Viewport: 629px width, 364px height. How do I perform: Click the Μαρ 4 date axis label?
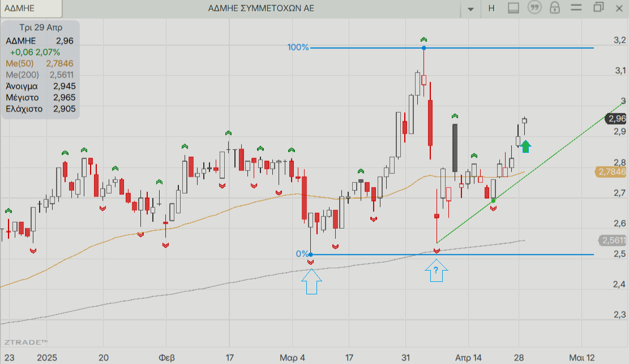[292, 358]
